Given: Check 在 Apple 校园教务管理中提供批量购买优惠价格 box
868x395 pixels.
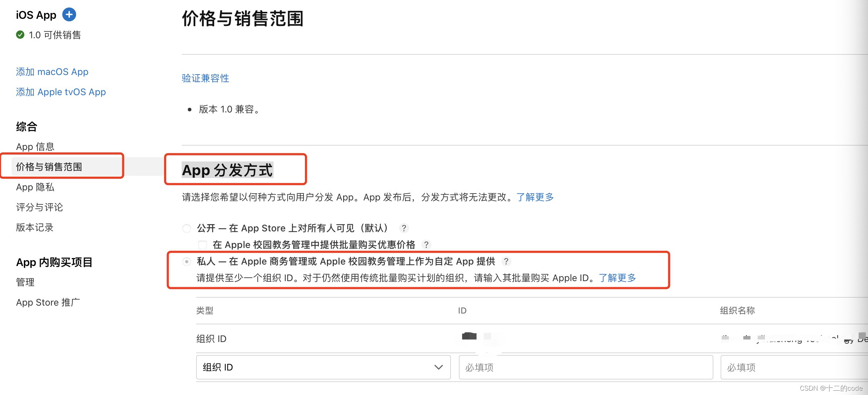Looking at the screenshot, I should coord(203,245).
